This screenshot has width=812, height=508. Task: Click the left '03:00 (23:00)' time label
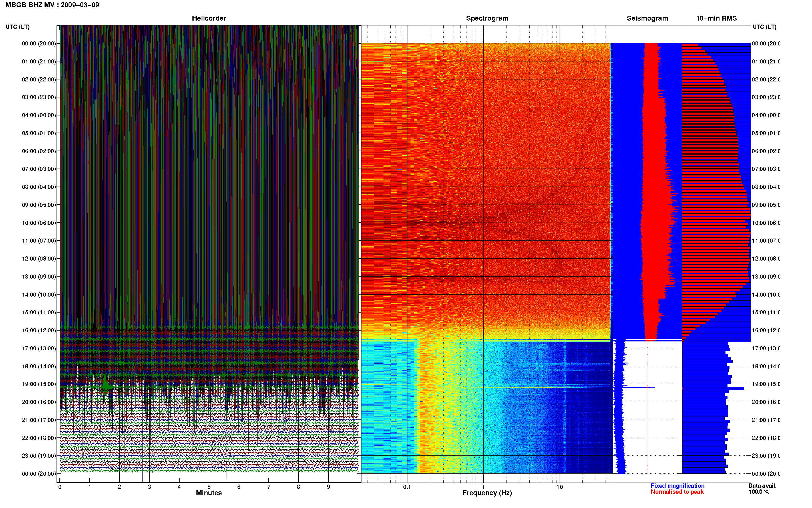[39, 97]
